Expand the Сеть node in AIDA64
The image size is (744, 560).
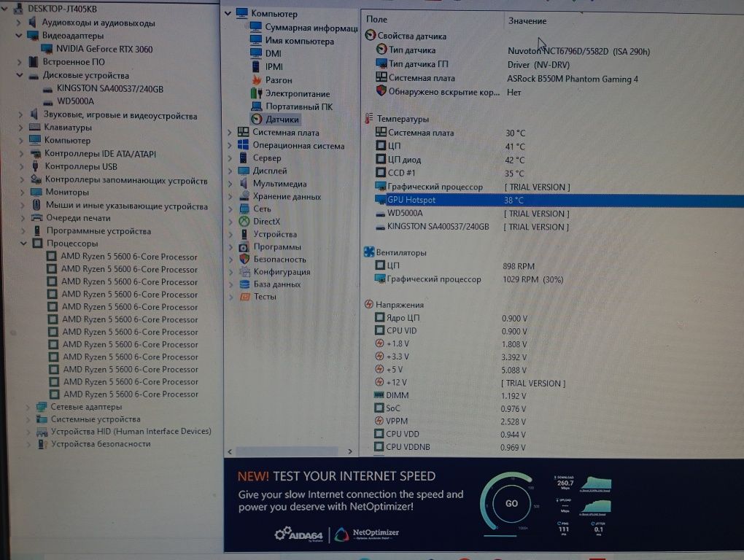(x=230, y=209)
